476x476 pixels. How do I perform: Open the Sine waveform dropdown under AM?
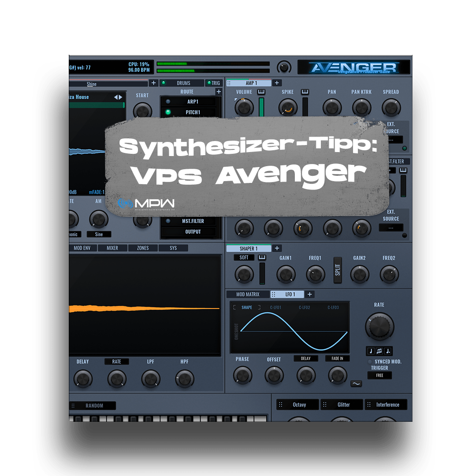tap(99, 234)
